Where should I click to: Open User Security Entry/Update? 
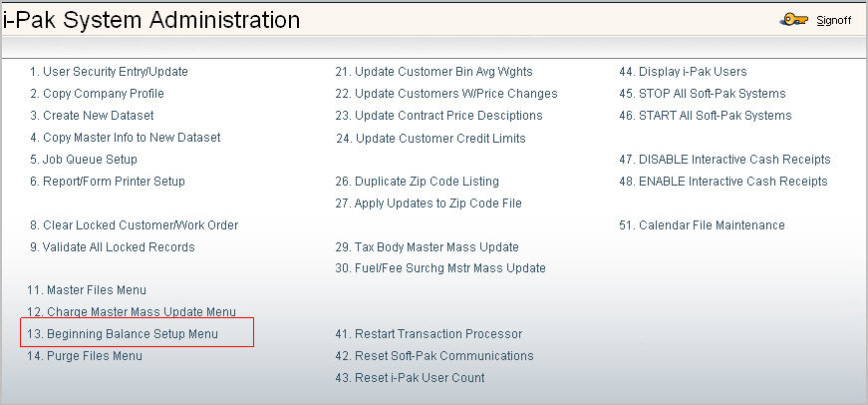(x=109, y=72)
